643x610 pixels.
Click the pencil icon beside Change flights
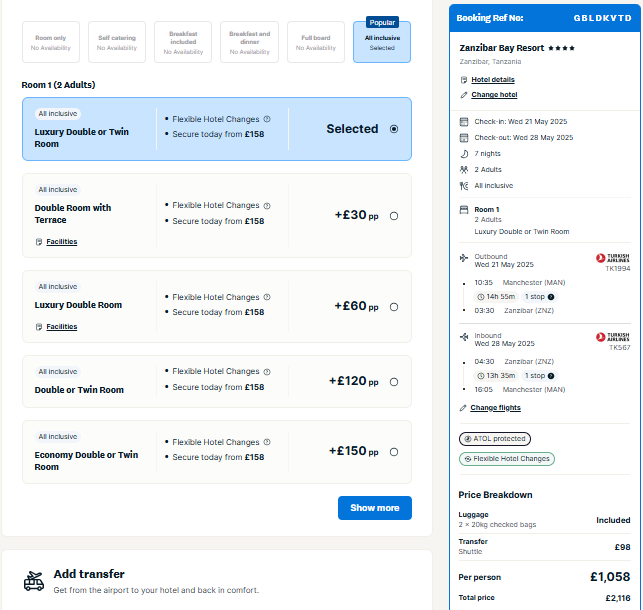463,408
